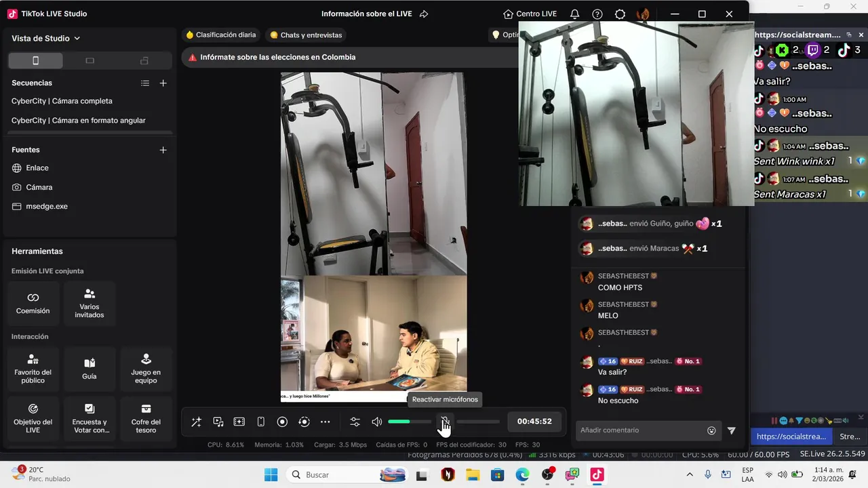The image size is (868, 488).
Task: Open TikTok LIVE Studio taskbar icon
Action: [x=597, y=474]
